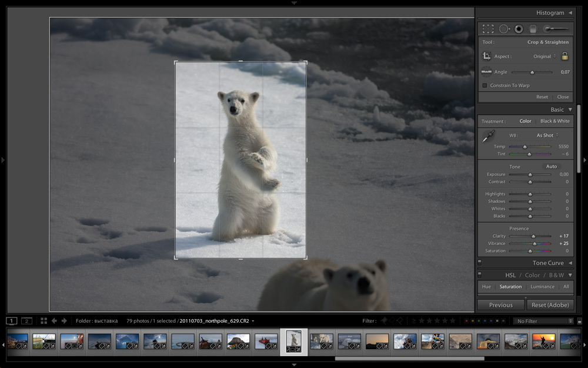Enable the Constrain To Warp checkbox
Viewport: 588px width, 368px height.
click(485, 86)
